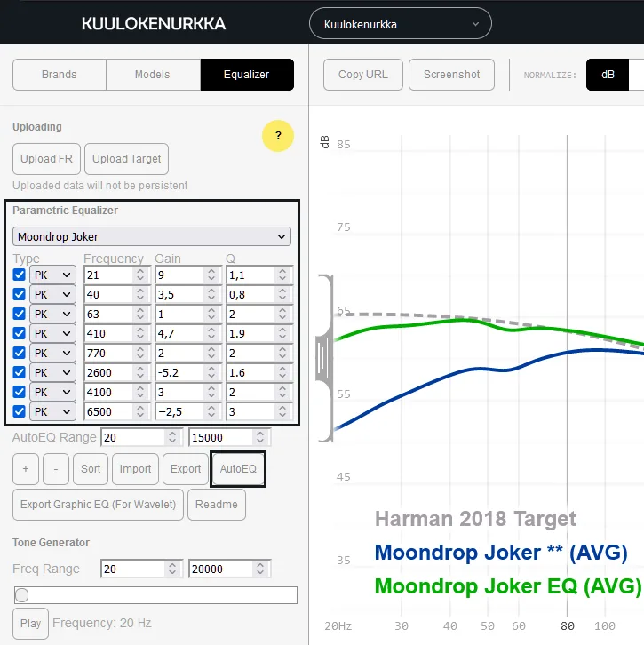Viewport: 644px width, 645px height.
Task: Click the stepper on gain 4,7
Action: (211, 334)
